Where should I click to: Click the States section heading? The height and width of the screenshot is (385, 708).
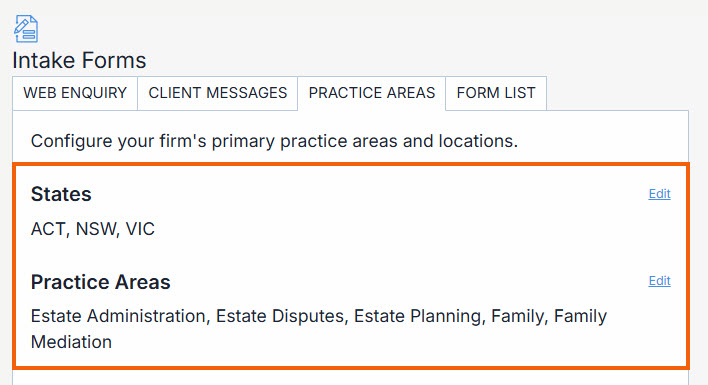(x=61, y=194)
